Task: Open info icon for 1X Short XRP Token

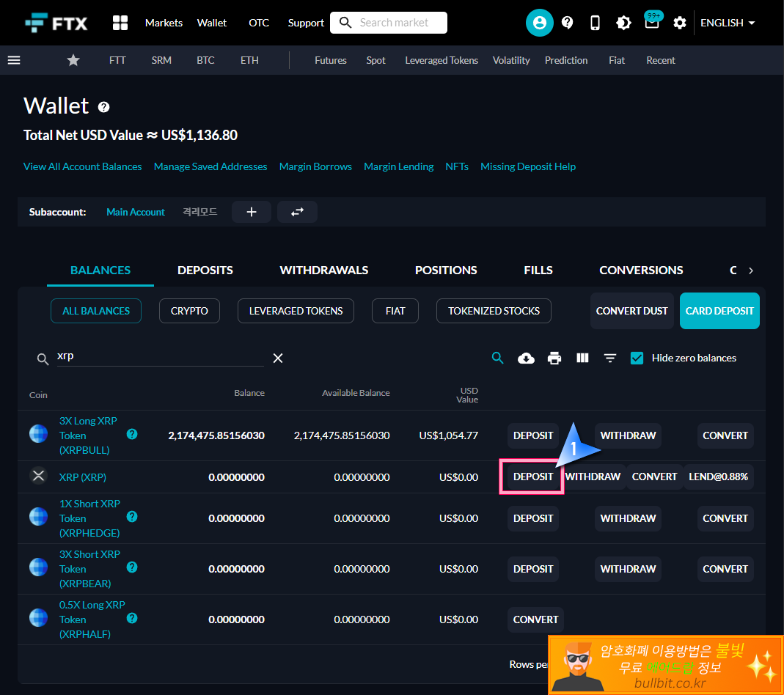Action: click(132, 517)
